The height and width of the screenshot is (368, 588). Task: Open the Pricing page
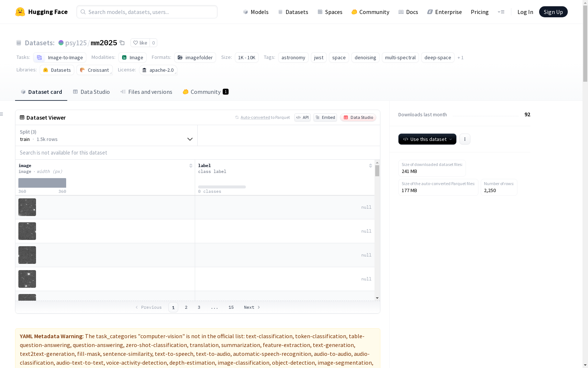coord(480,12)
